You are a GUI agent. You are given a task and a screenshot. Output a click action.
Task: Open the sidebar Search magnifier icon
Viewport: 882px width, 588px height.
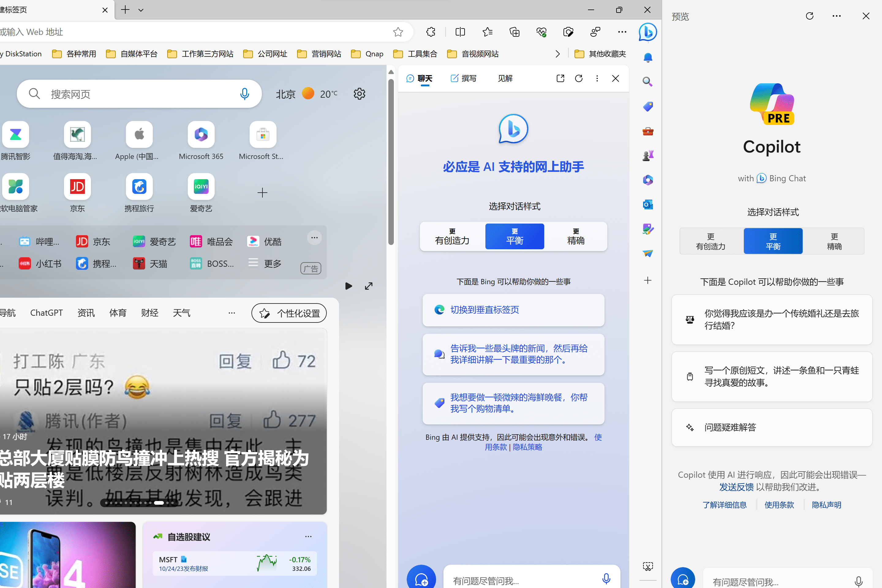648,82
